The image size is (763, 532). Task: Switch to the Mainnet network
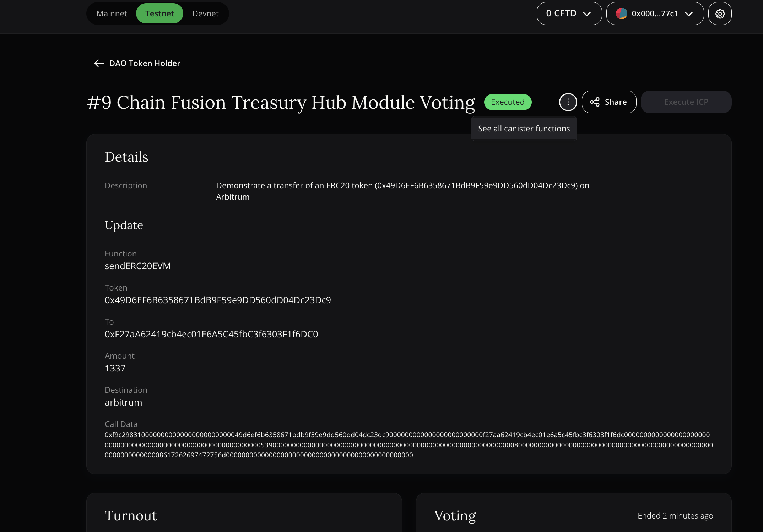[112, 13]
